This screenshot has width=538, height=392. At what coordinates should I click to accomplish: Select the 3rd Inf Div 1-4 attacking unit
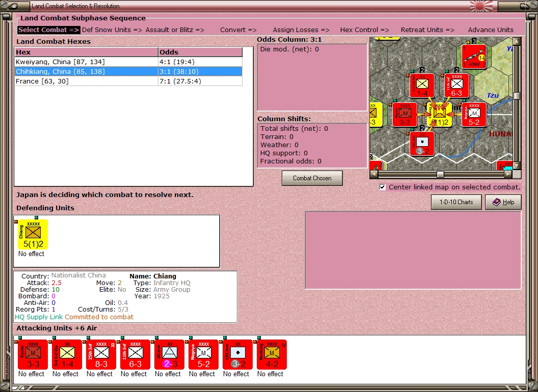coord(67,354)
